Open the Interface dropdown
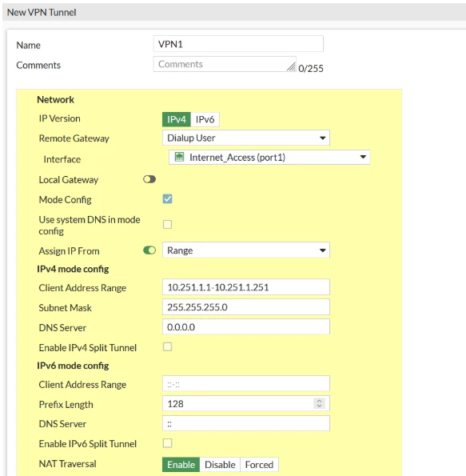 click(269, 158)
